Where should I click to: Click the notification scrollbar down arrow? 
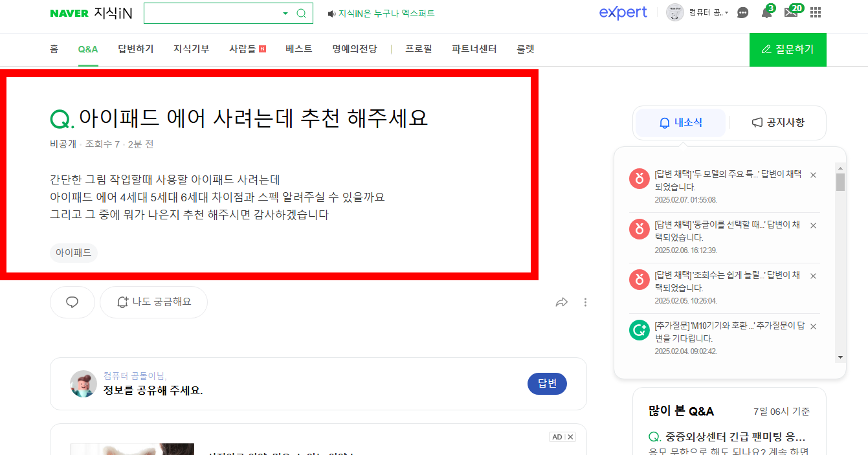840,357
